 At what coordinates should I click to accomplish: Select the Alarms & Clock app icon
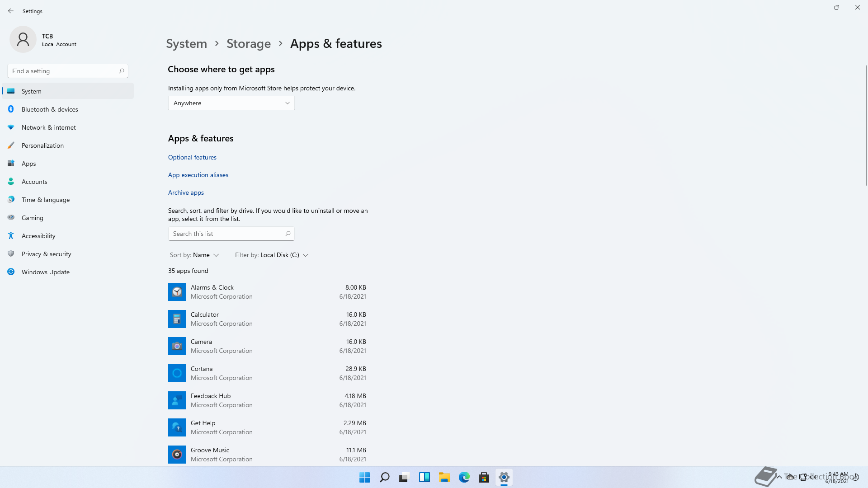pos(177,292)
